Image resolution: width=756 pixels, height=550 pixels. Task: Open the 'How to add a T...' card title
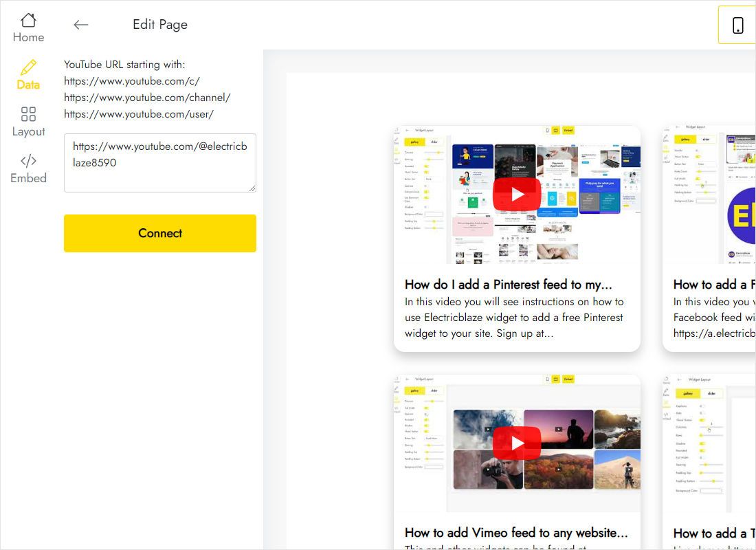[x=714, y=533]
